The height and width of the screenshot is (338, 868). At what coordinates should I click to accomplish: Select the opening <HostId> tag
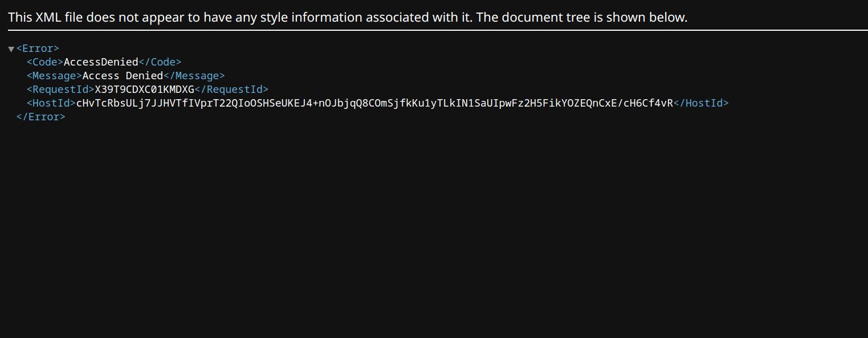pos(51,103)
